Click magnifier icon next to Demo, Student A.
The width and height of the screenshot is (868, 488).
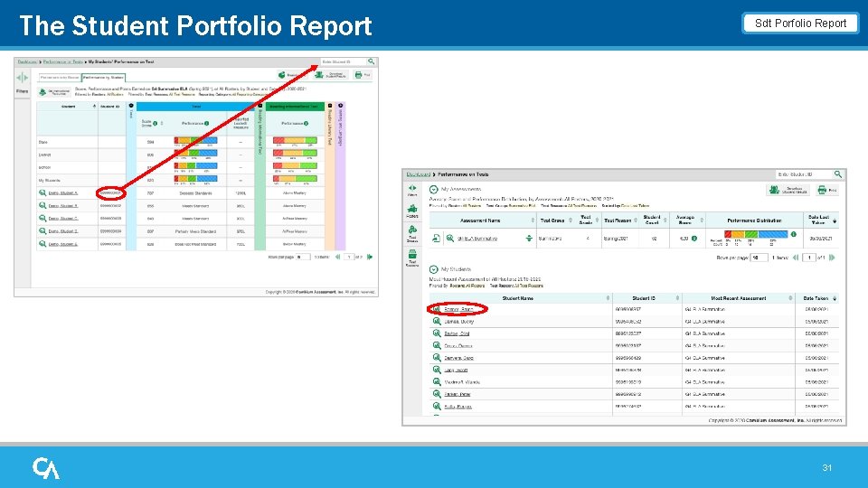42,193
